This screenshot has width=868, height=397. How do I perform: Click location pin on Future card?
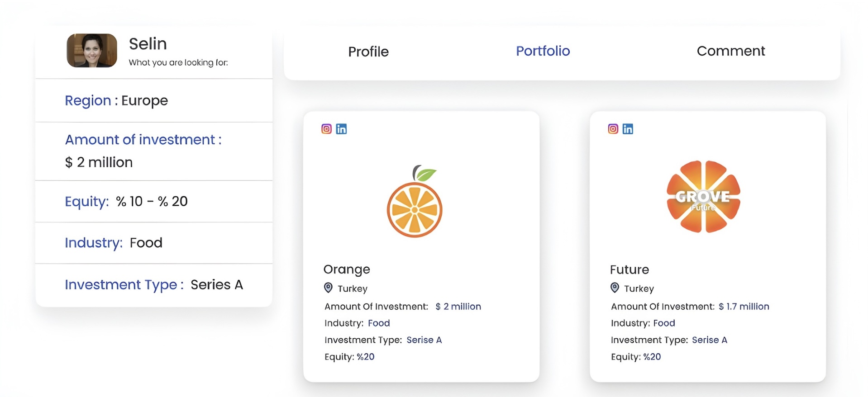pyautogui.click(x=615, y=288)
